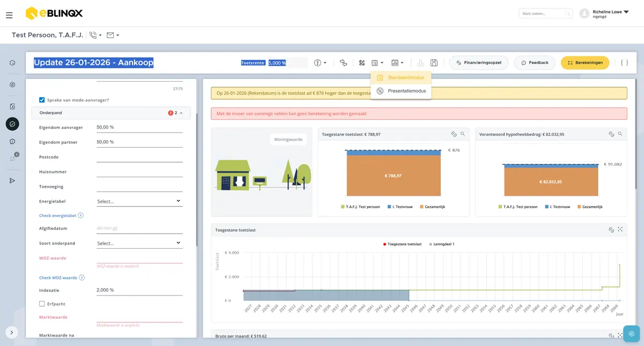Zoom into the Verantwoord hypotheekbedrag chart via magnifier

(x=620, y=134)
